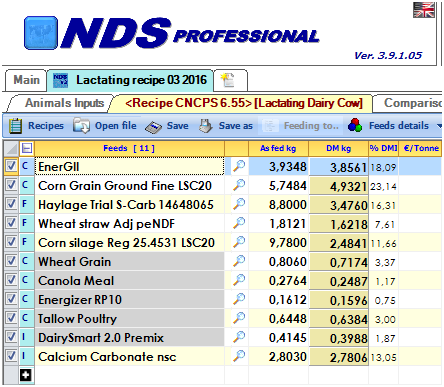Open the Animals Inputs tab
Viewport: 444px width, 387px height.
pyautogui.click(x=64, y=103)
